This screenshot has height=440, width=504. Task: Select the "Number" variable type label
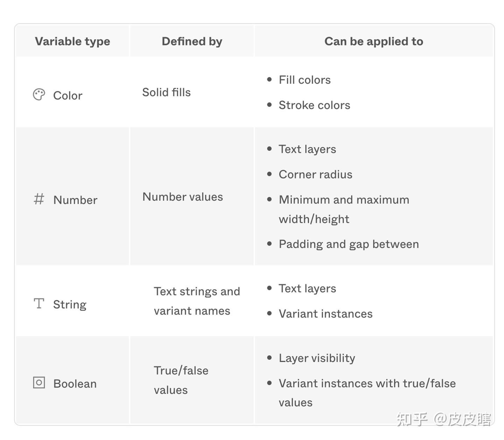(75, 200)
